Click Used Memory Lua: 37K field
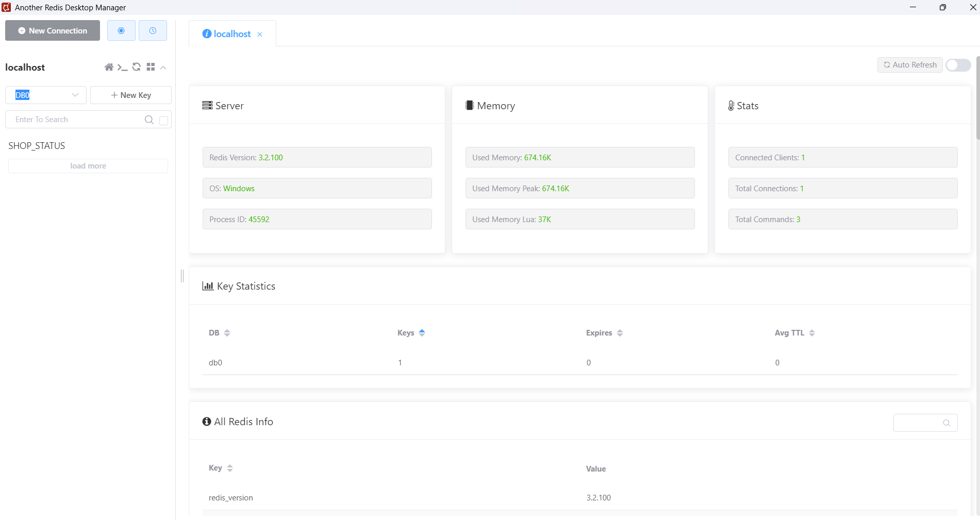The image size is (980, 520). pyautogui.click(x=580, y=219)
